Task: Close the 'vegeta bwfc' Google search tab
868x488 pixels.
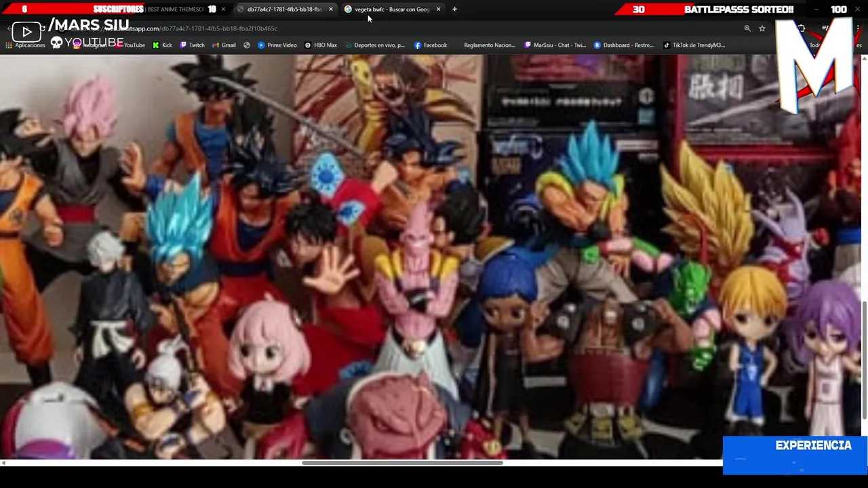Action: tap(438, 9)
